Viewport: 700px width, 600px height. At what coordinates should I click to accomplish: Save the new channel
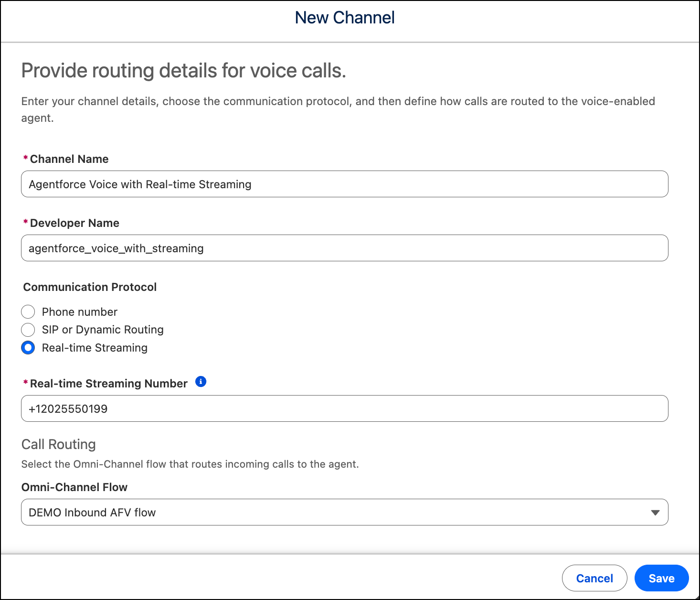661,578
